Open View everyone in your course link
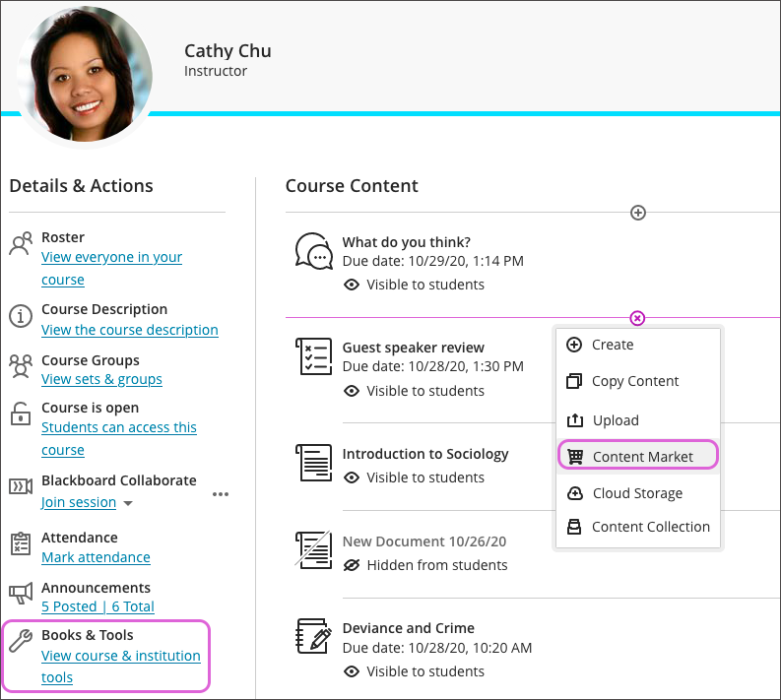 point(111,269)
